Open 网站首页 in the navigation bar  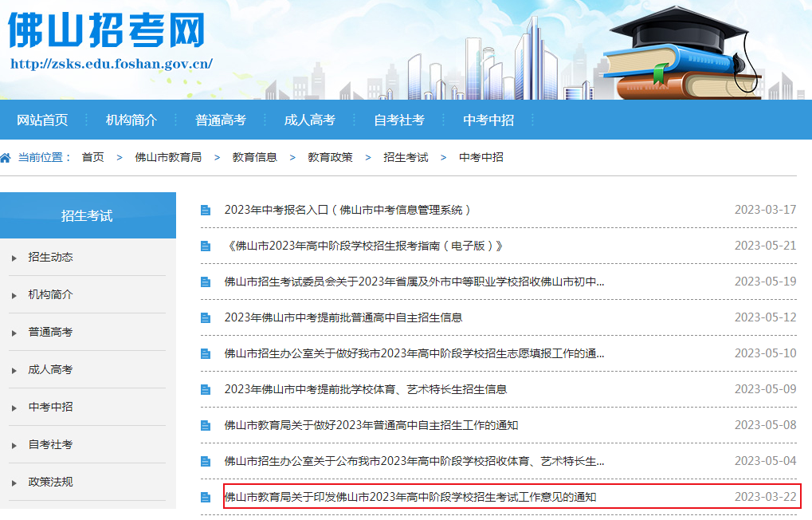[x=42, y=120]
